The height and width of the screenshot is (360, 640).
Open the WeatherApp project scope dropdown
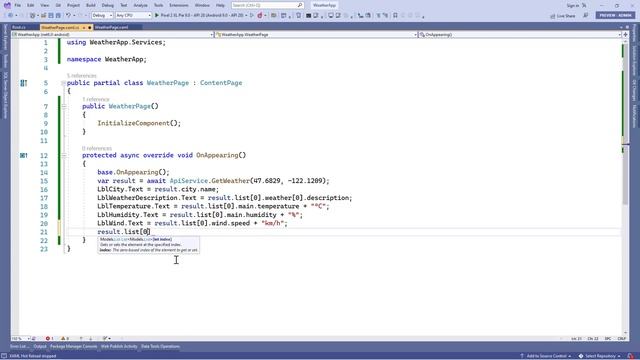113,35
